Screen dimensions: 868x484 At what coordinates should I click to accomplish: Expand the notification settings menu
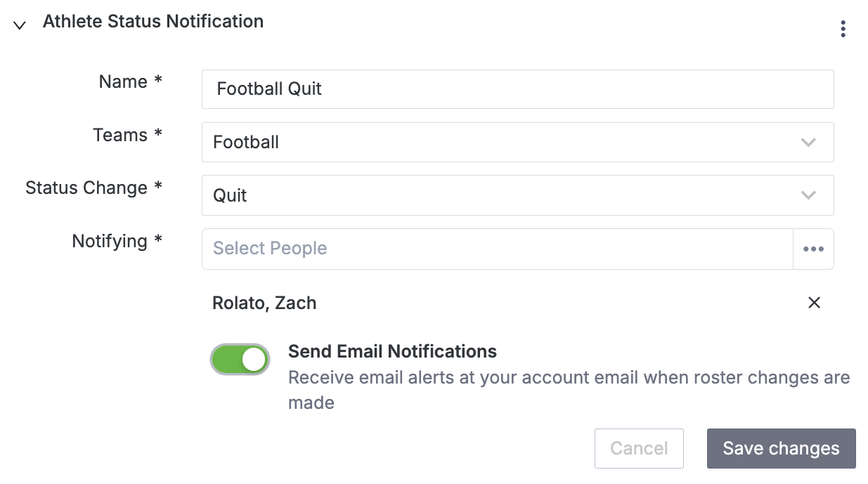click(x=842, y=28)
